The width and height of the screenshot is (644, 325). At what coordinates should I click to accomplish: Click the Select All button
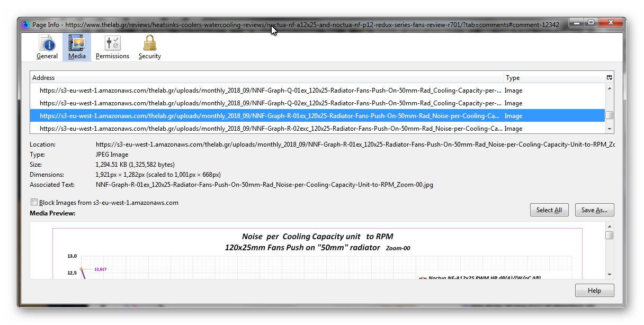coord(549,210)
